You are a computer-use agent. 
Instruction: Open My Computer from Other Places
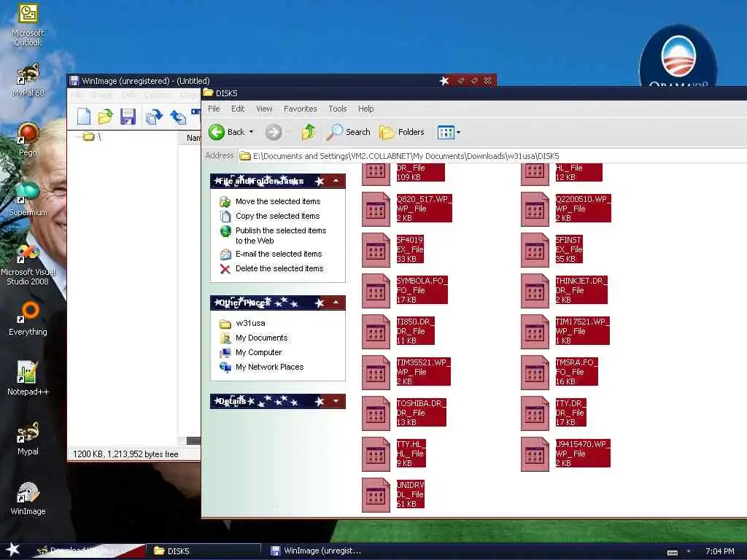(x=259, y=352)
